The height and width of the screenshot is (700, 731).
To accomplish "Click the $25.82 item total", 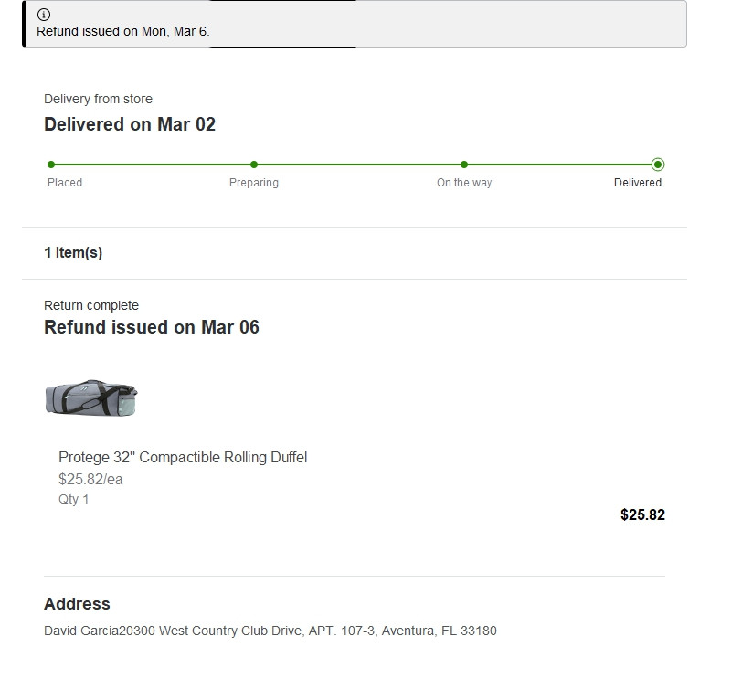I will [x=642, y=514].
